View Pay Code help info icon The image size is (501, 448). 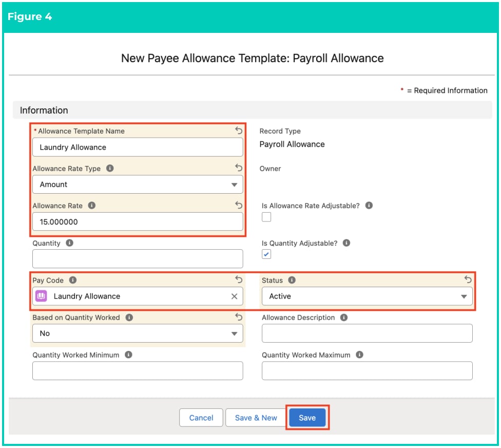(73, 280)
